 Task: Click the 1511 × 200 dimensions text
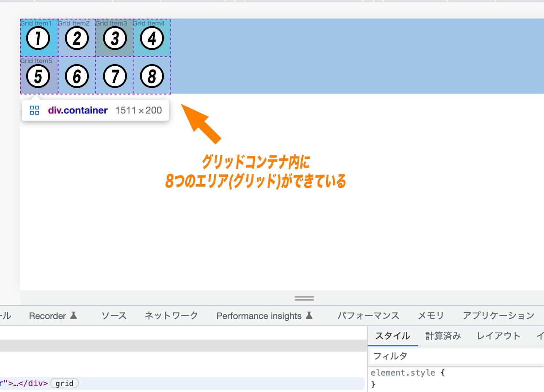[139, 110]
